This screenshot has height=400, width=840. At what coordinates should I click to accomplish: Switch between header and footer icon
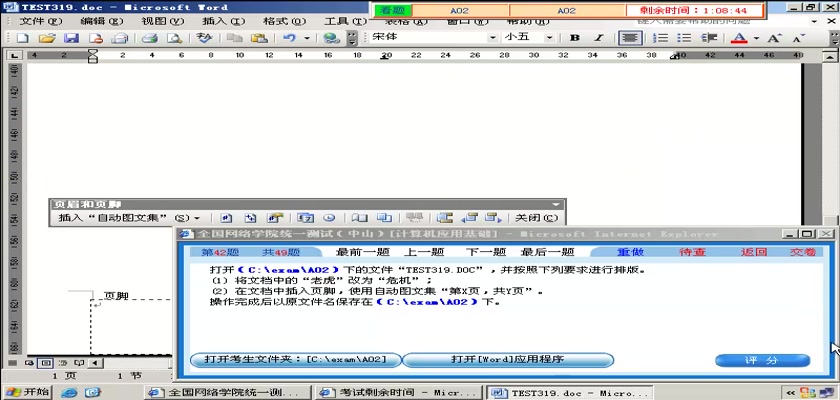pos(444,218)
